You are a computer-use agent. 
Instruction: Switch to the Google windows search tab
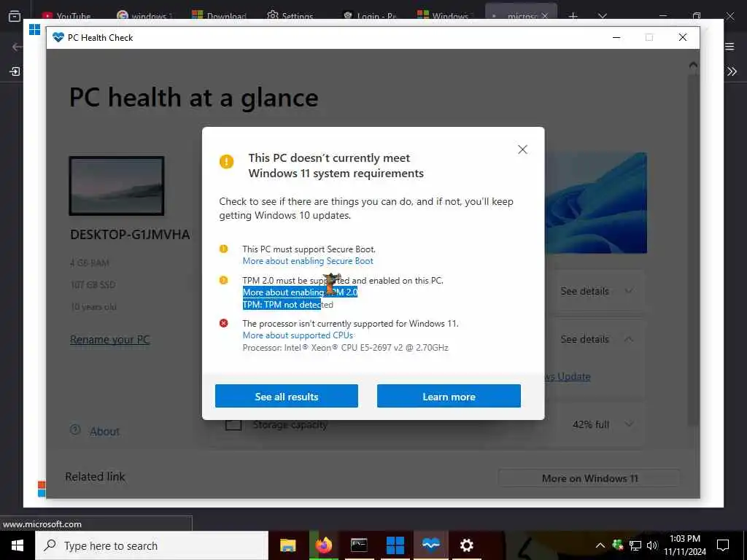[x=144, y=16]
